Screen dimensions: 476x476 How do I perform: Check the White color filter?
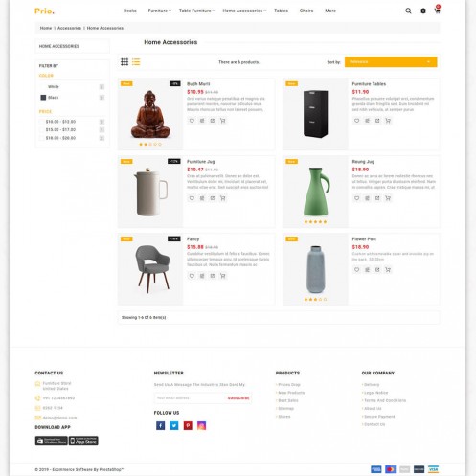(43, 87)
